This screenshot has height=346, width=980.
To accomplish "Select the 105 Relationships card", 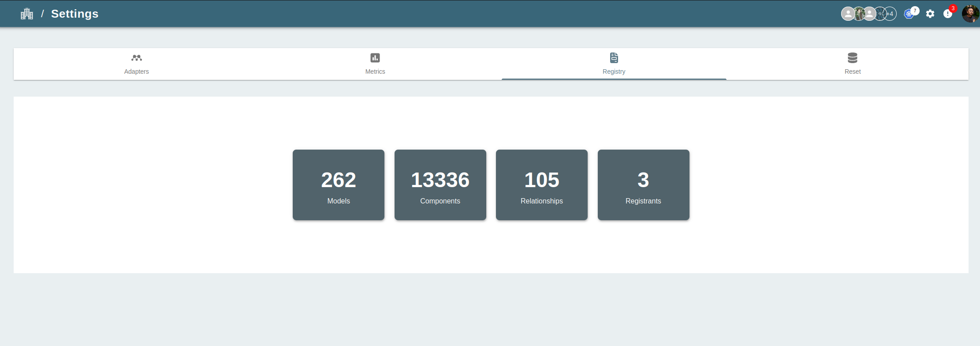I will [541, 185].
